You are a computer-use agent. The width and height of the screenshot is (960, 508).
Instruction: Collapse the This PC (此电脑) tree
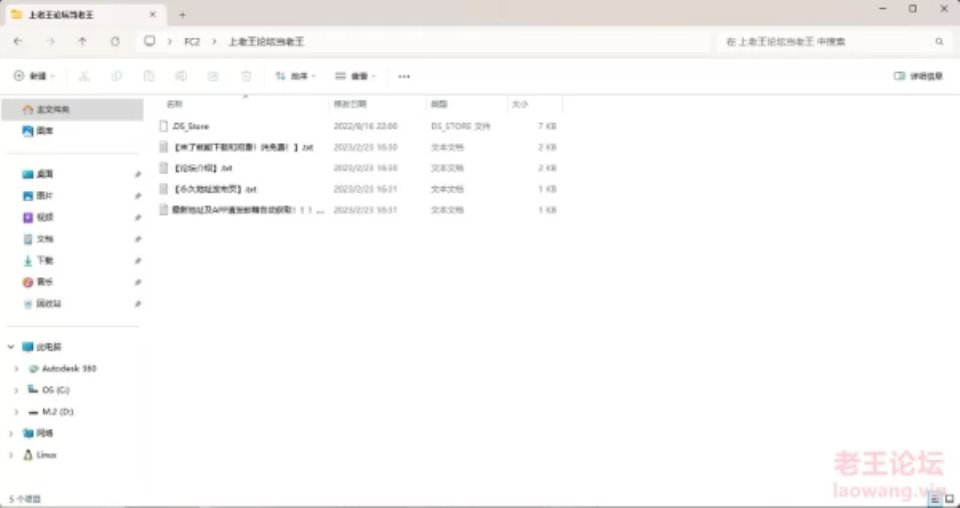tap(11, 347)
